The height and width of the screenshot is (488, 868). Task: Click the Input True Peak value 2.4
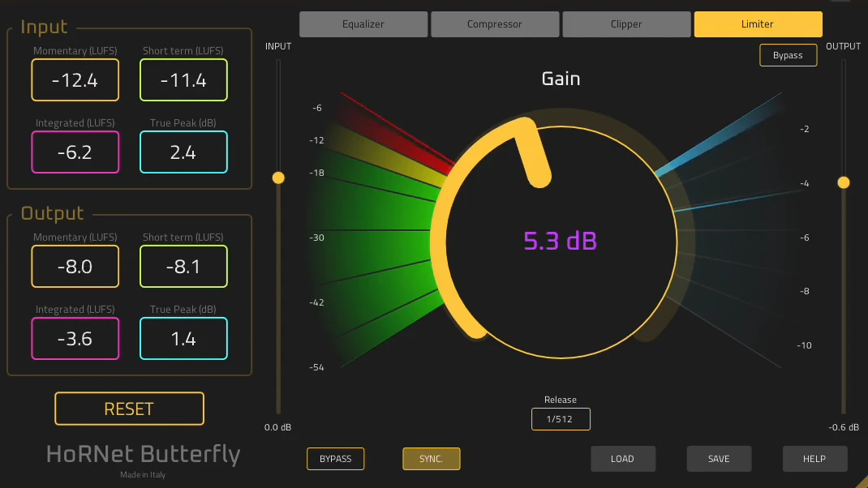(x=183, y=152)
